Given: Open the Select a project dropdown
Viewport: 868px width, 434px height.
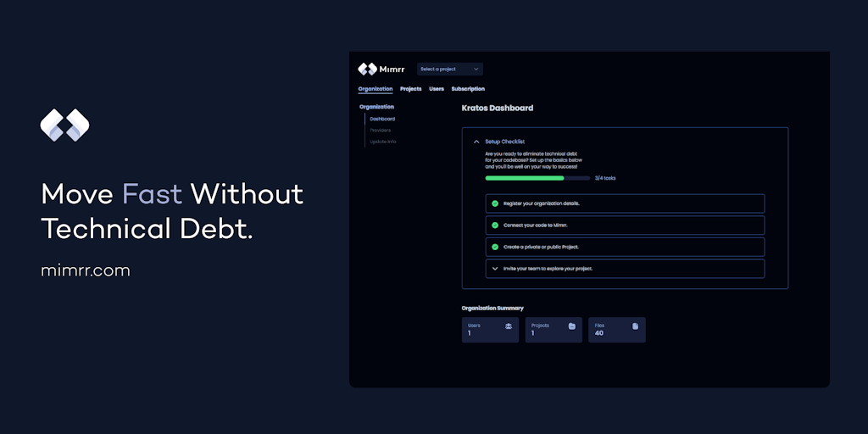Looking at the screenshot, I should pos(449,70).
